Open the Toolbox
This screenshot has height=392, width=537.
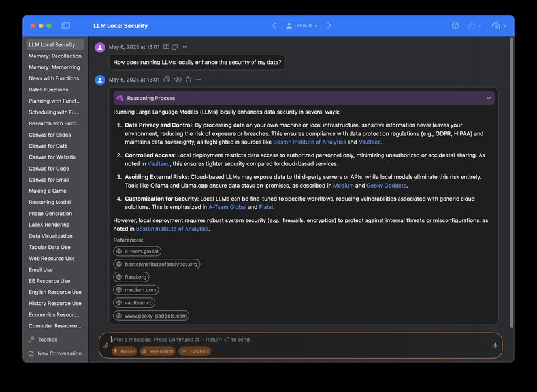(x=43, y=340)
